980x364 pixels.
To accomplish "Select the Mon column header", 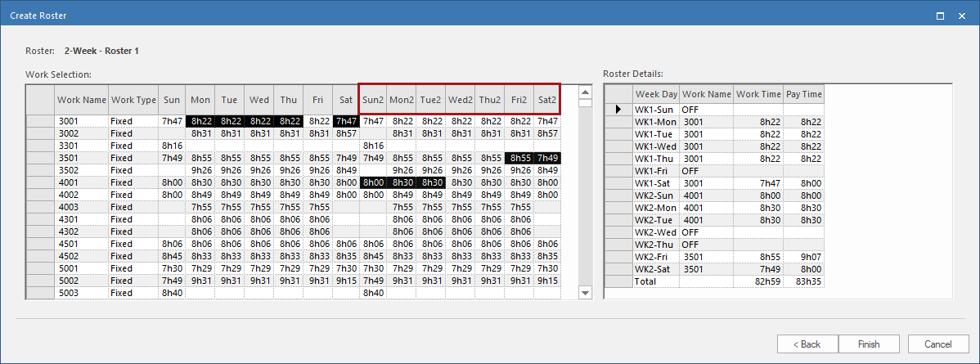I will click(x=200, y=100).
